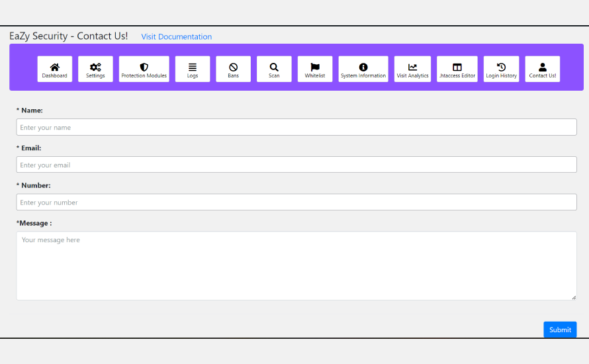Go to Contact Us person icon
The width and height of the screenshot is (589, 364).
point(543,69)
